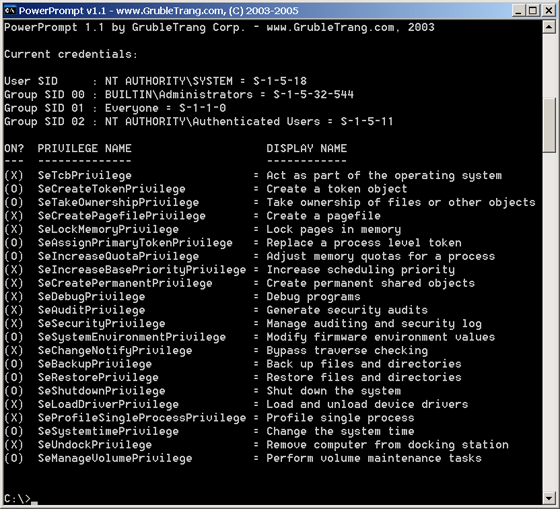Close the PowerPrompt window
The height and width of the screenshot is (509, 560).
[549, 11]
